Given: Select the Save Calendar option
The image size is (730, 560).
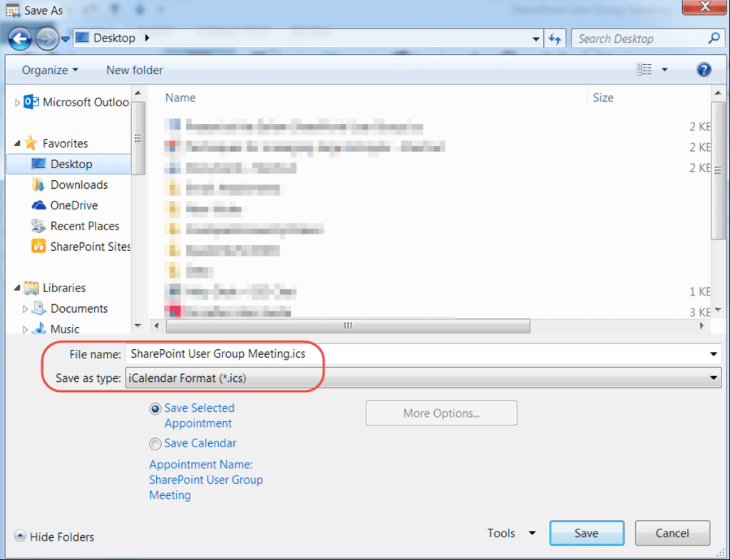Looking at the screenshot, I should [155, 443].
